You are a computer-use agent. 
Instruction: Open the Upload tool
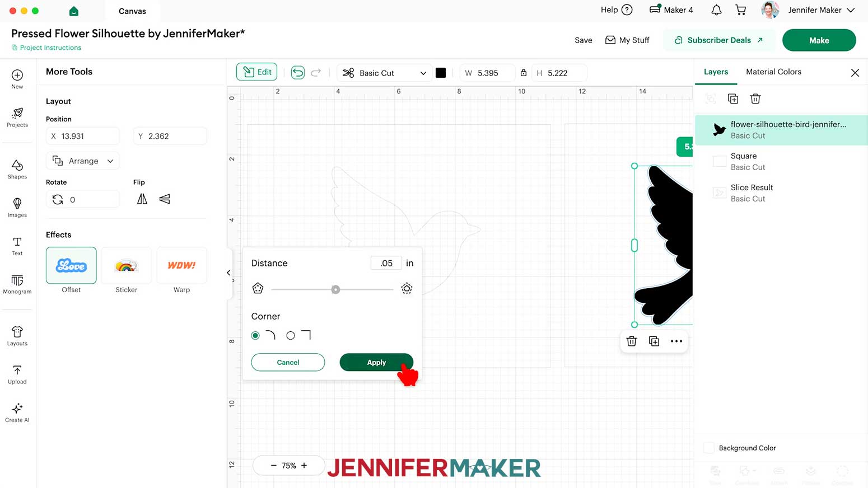tap(17, 374)
